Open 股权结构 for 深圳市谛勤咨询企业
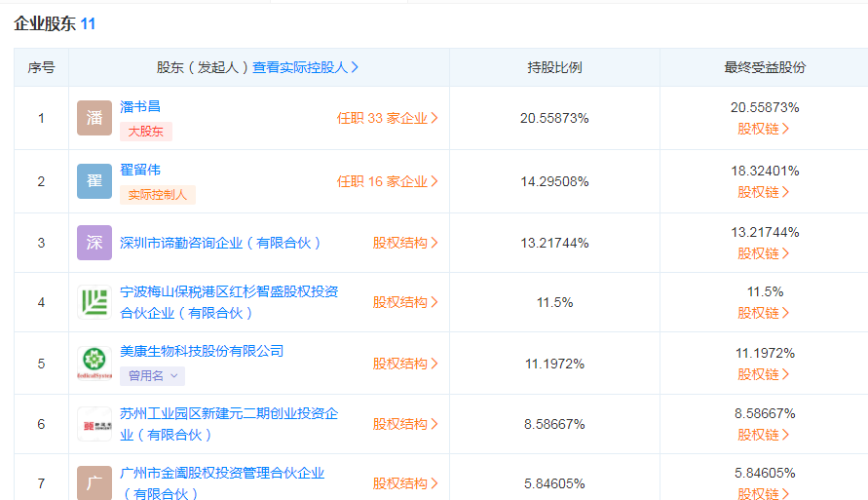 (404, 243)
